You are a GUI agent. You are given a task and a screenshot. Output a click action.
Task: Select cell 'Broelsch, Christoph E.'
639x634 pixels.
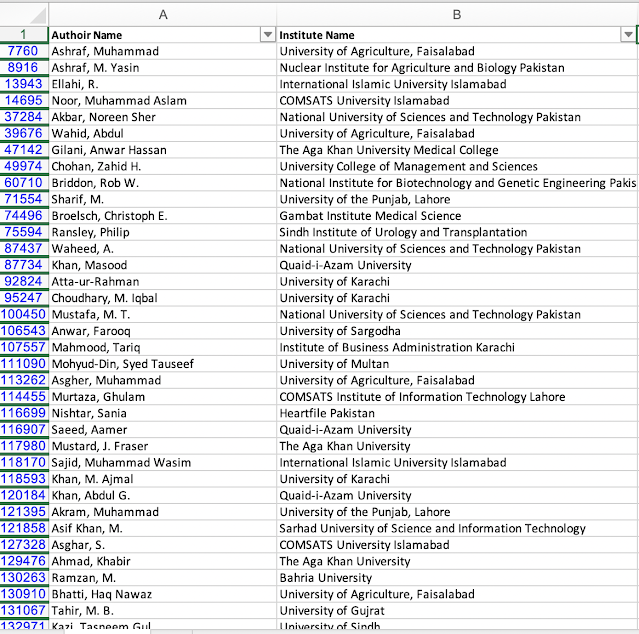(x=162, y=216)
